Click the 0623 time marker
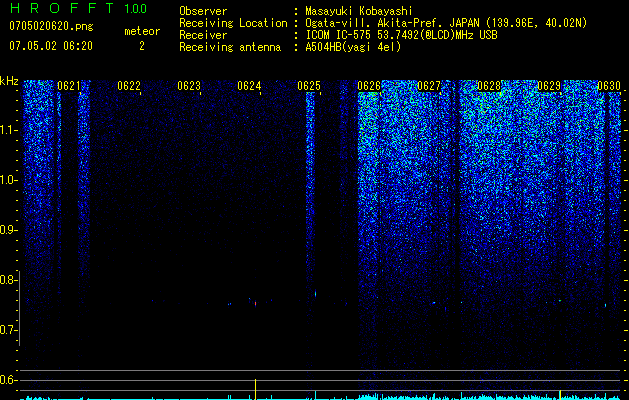The image size is (629, 400). point(189,86)
